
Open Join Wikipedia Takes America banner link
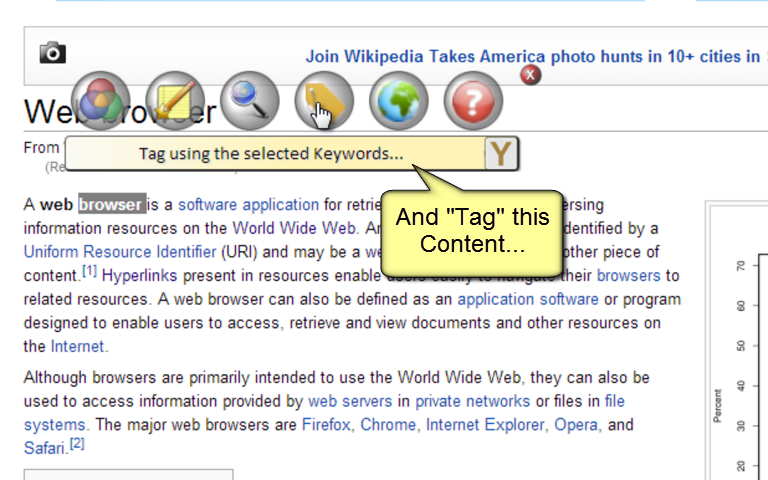536,56
